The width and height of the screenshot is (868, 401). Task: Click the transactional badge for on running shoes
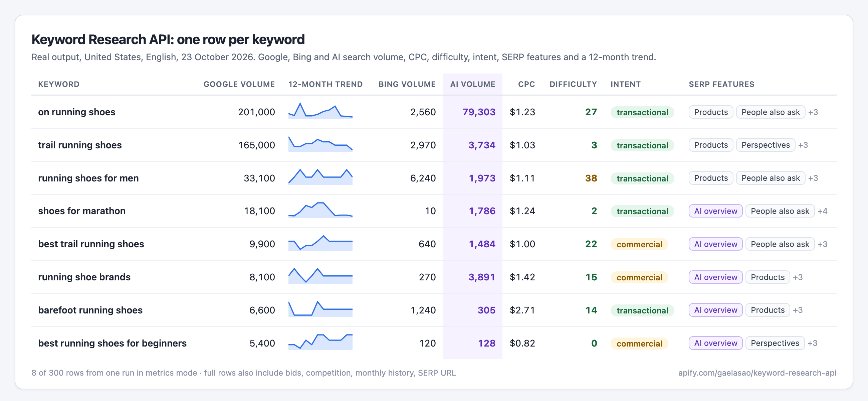(642, 112)
